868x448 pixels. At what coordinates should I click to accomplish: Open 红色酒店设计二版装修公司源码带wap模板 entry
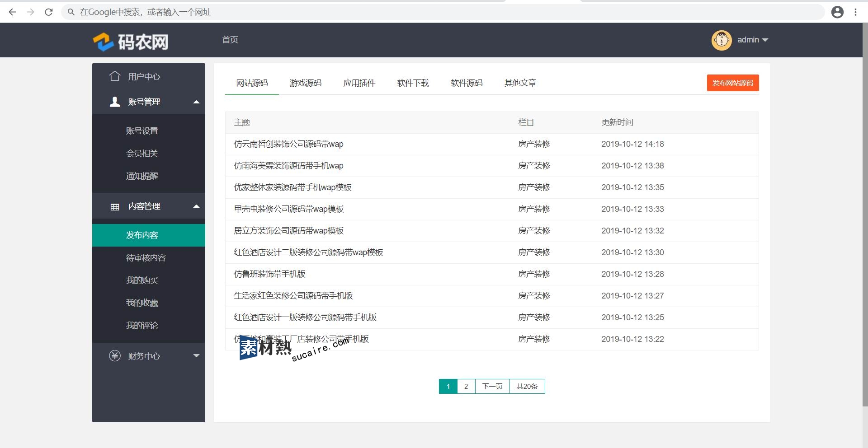[x=308, y=252]
